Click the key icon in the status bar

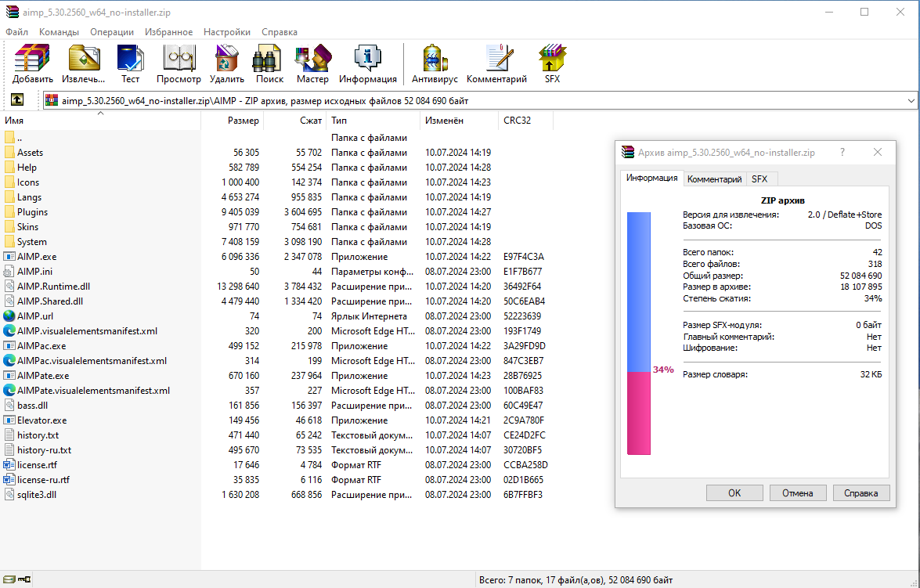tap(24, 579)
